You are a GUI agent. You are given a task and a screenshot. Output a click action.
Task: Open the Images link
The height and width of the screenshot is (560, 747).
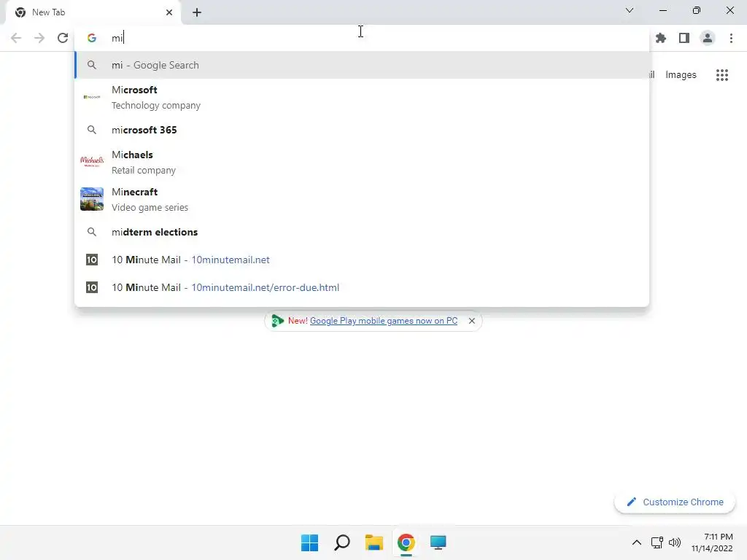tap(681, 75)
